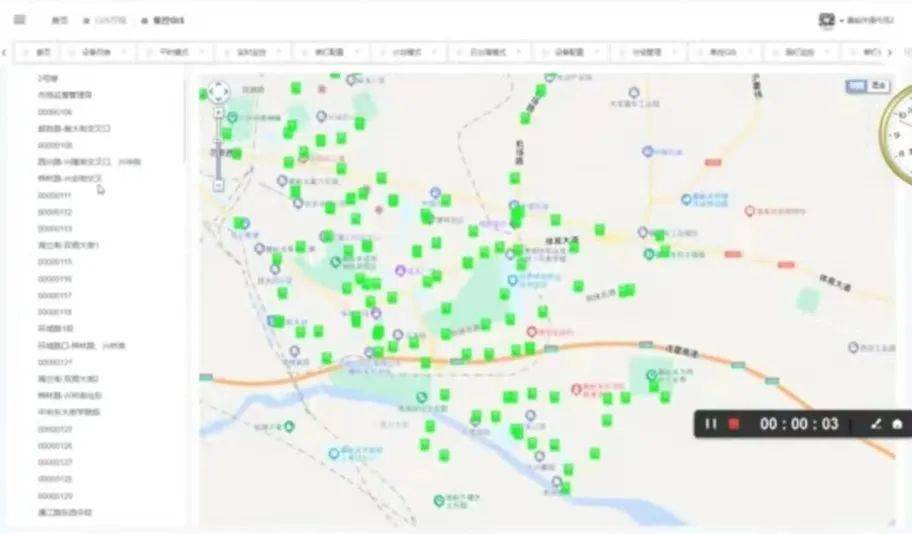Select device 00000128 in the list

(55, 479)
